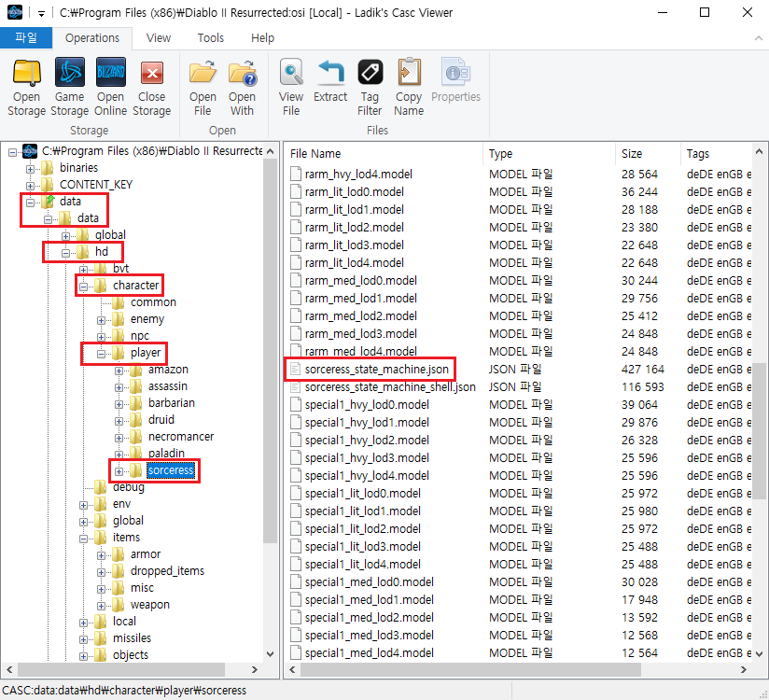
Task: Select the assassin folder
Action: point(168,386)
